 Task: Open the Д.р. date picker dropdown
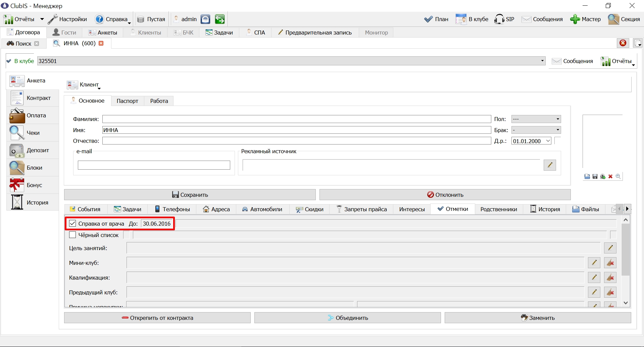[548, 141]
